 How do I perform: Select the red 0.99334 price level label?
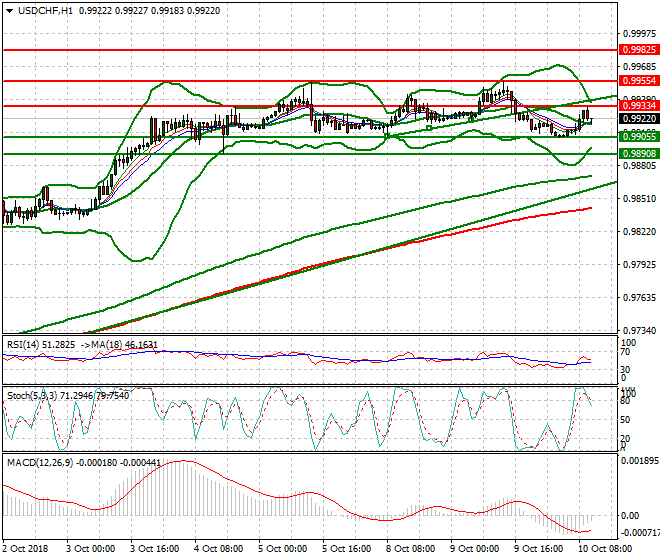pyautogui.click(x=639, y=106)
